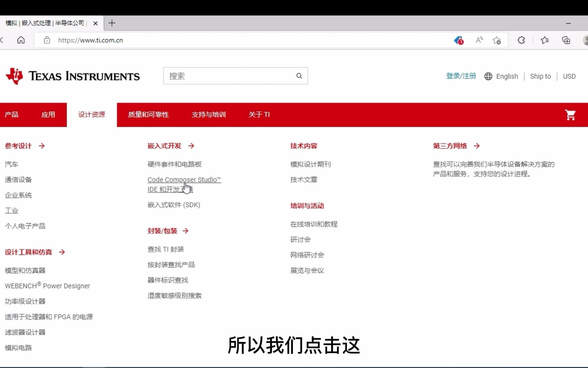Open browser Extensions puzzle icon
588x368 pixels.
pos(521,40)
